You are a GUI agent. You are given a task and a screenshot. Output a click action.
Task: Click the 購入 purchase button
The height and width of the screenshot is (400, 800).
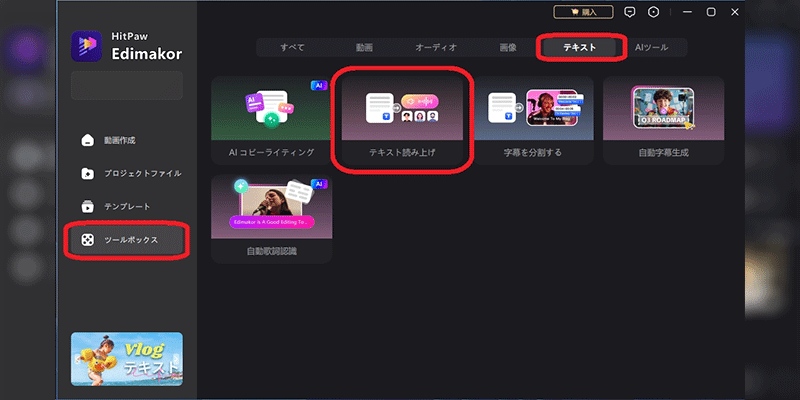click(583, 12)
